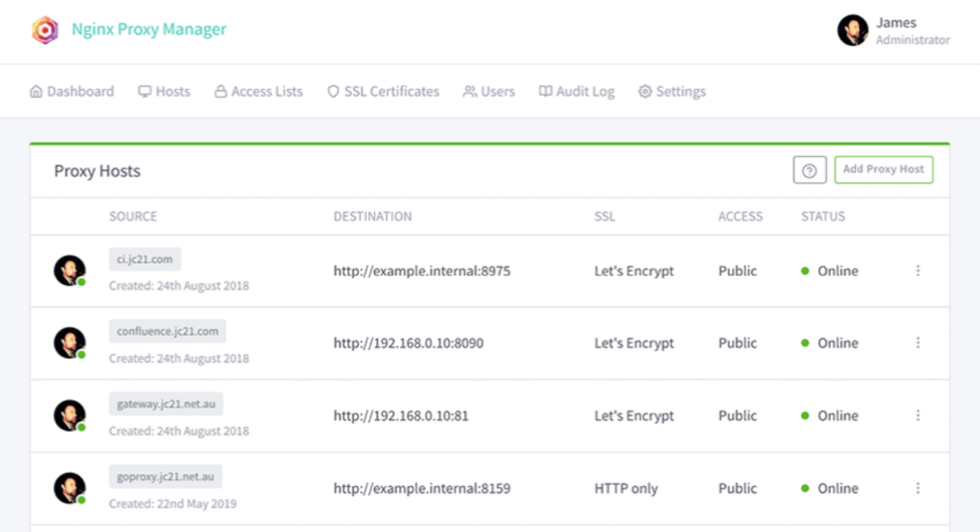Click the Created: 22nd May 2019 text
Viewport: 980px width, 532px height.
(x=172, y=504)
